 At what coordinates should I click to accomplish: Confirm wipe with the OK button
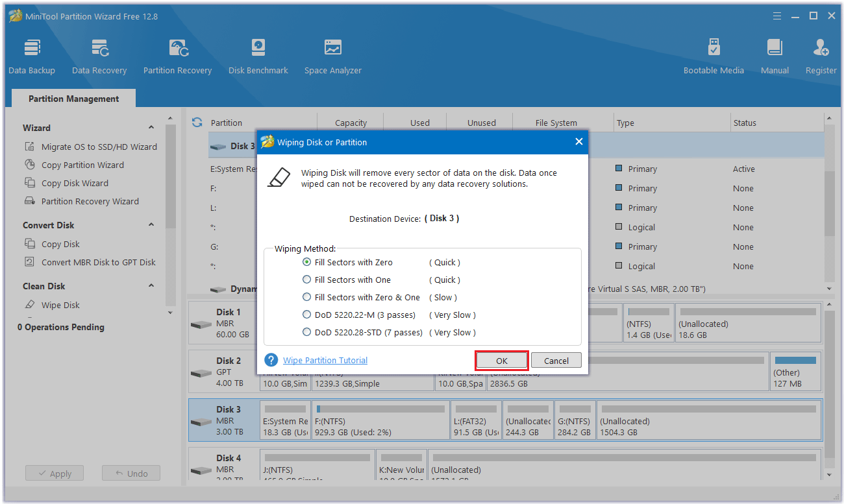(501, 361)
